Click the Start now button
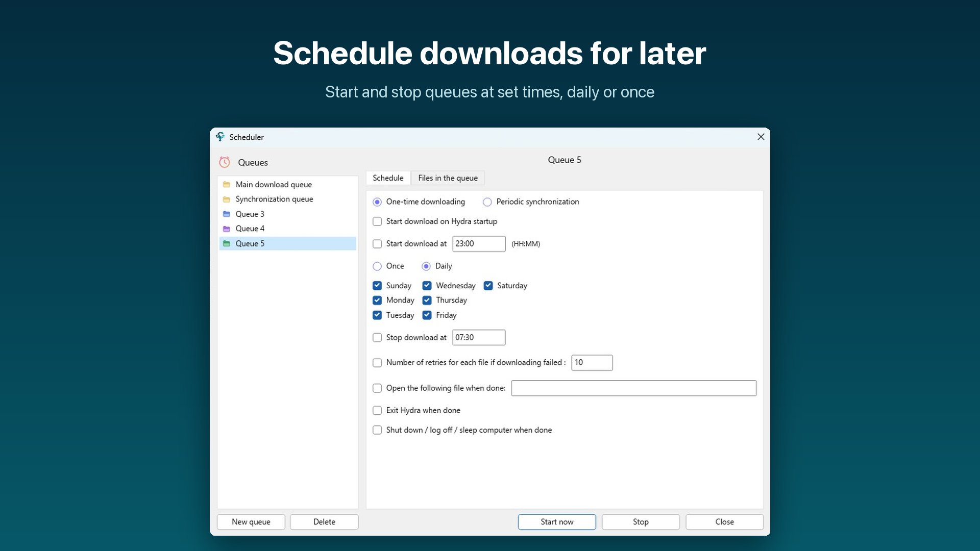980x551 pixels. coord(557,522)
